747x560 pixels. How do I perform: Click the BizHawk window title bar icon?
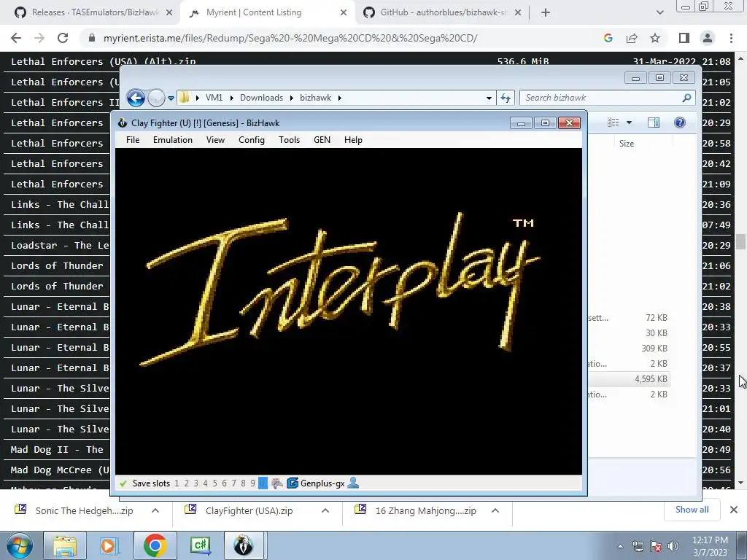[123, 122]
